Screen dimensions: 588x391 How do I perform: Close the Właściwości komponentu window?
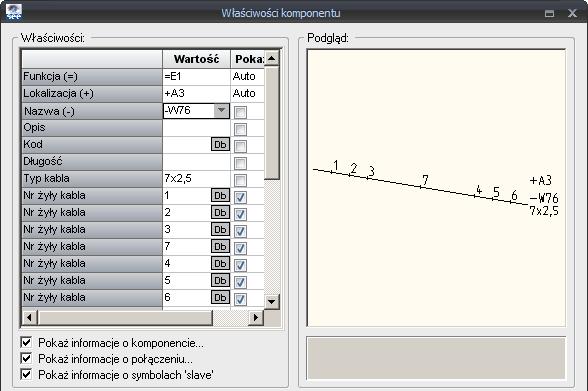click(x=572, y=13)
